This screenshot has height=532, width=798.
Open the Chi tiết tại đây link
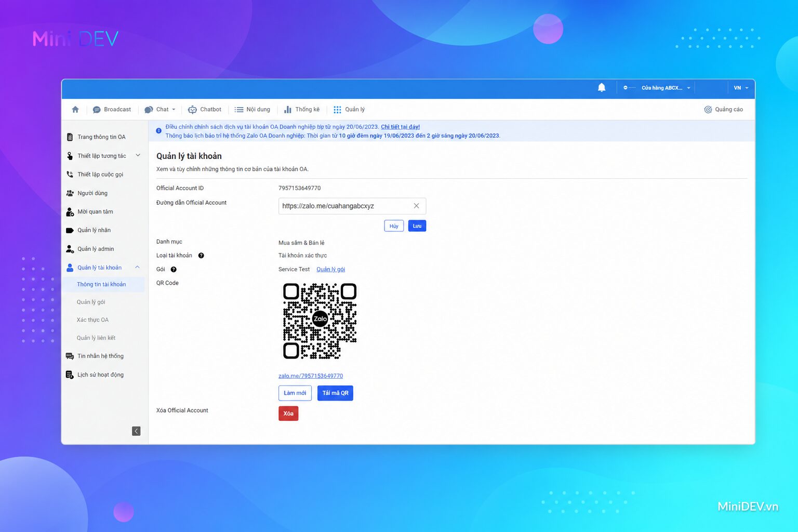click(401, 127)
